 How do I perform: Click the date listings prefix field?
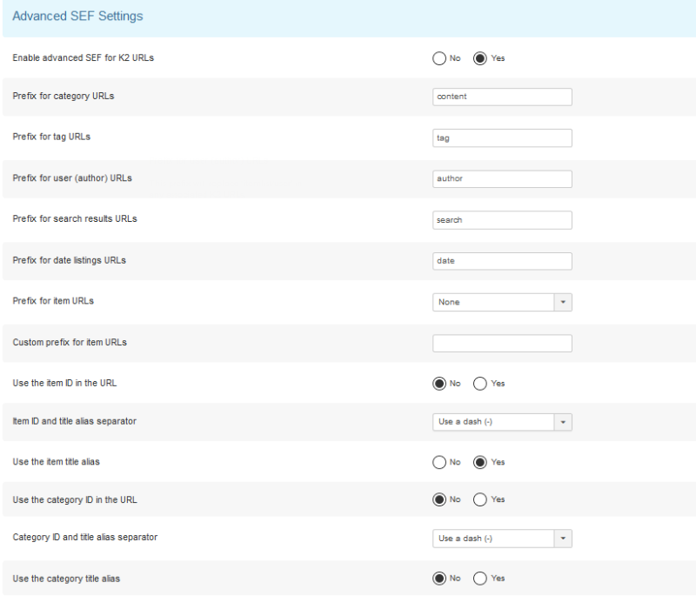(x=502, y=261)
